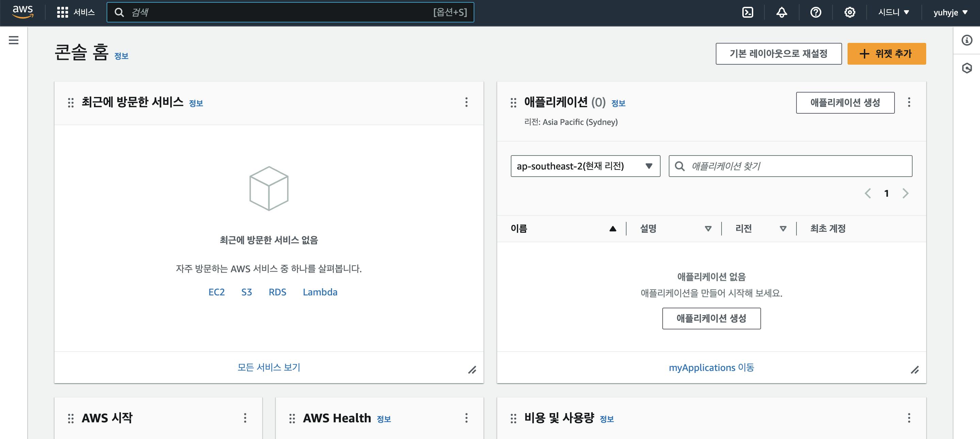
Task: Click the 모든 서비스 보기 link
Action: (x=269, y=367)
